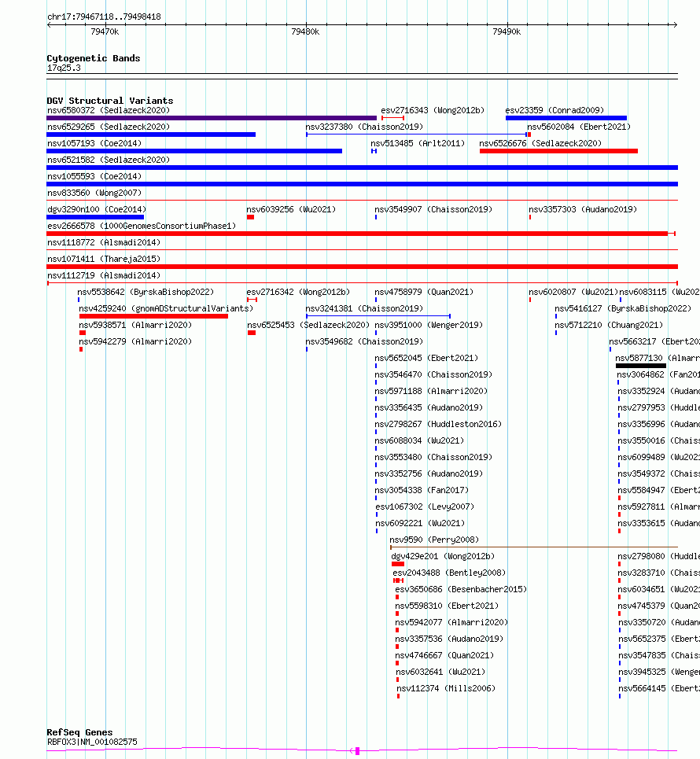Open nsv6092221 (Wu2021) variant

point(420,523)
